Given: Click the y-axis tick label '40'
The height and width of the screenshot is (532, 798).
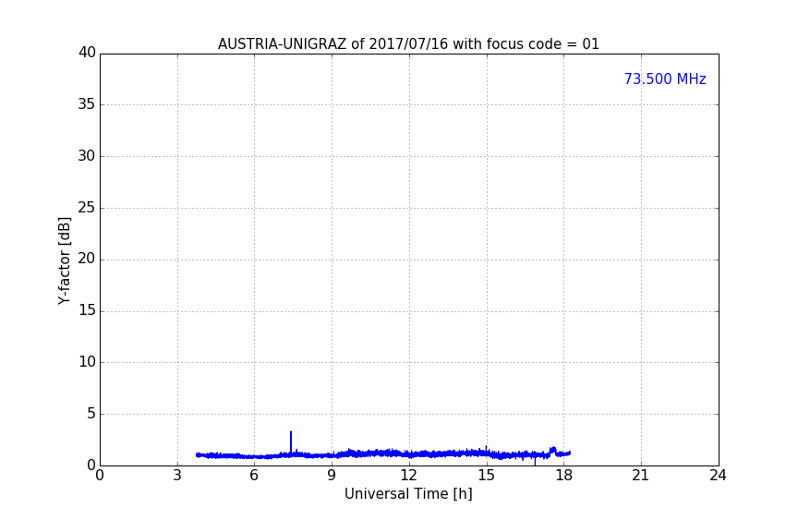Looking at the screenshot, I should (87, 53).
